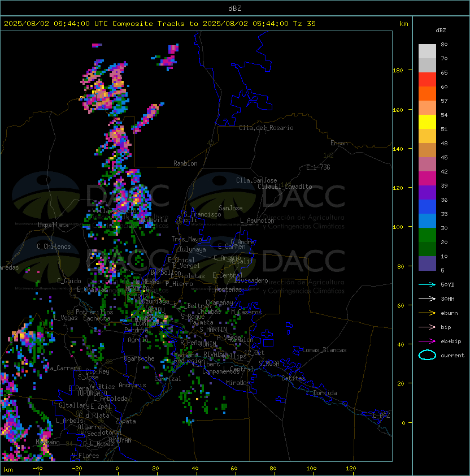Screen dimensions: 470x476
Task: Click the 60 on the horizontal axis
Action: tap(234, 469)
